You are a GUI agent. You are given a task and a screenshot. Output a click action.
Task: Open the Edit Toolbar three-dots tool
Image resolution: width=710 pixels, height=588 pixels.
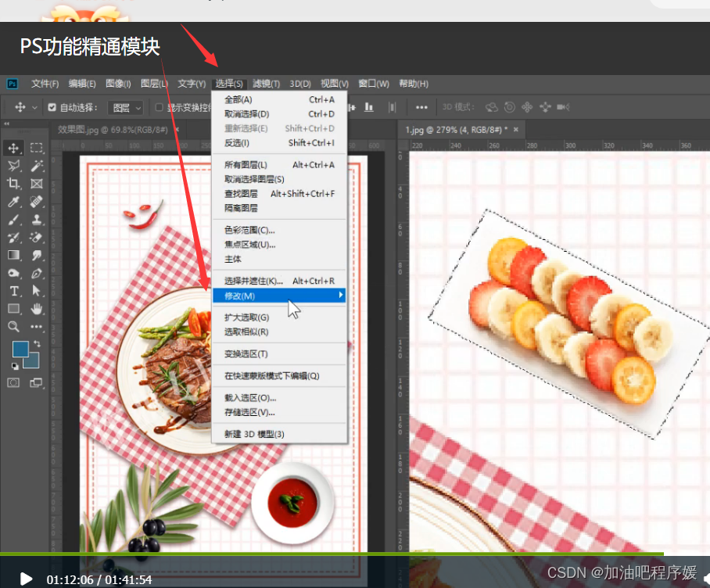tap(37, 326)
